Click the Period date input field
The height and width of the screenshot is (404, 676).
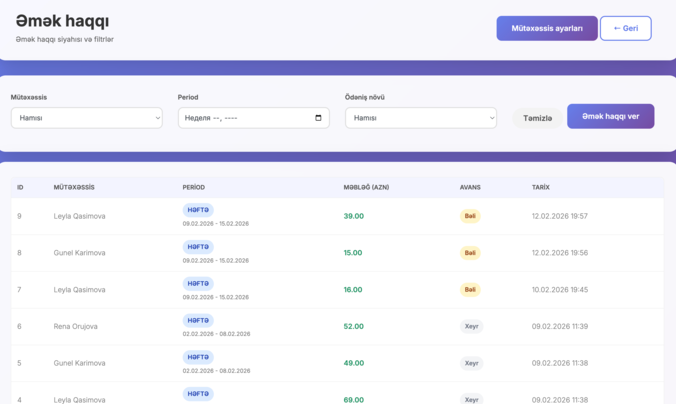coord(240,118)
